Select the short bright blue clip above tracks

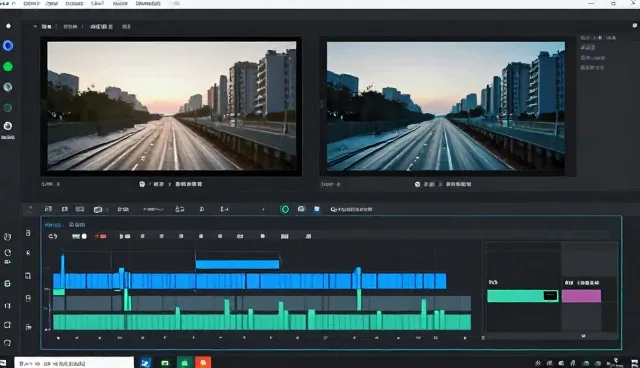point(237,264)
